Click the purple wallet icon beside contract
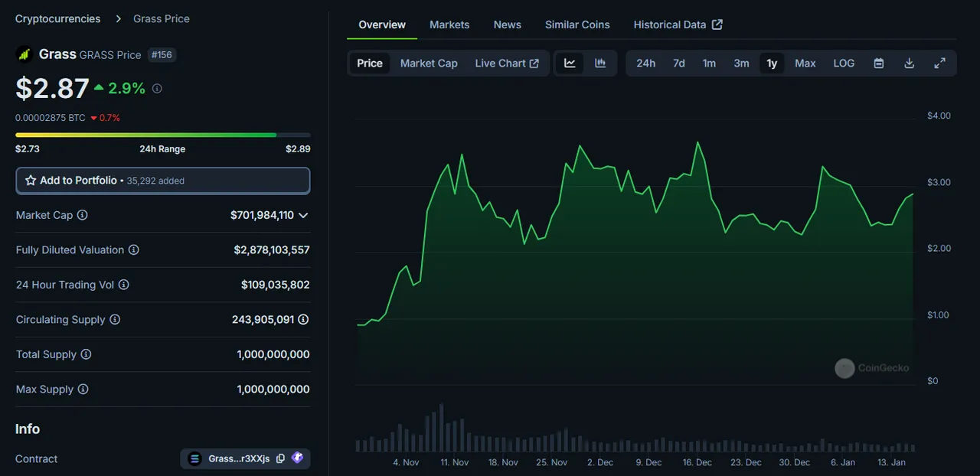This screenshot has height=476, width=980. pos(297,458)
